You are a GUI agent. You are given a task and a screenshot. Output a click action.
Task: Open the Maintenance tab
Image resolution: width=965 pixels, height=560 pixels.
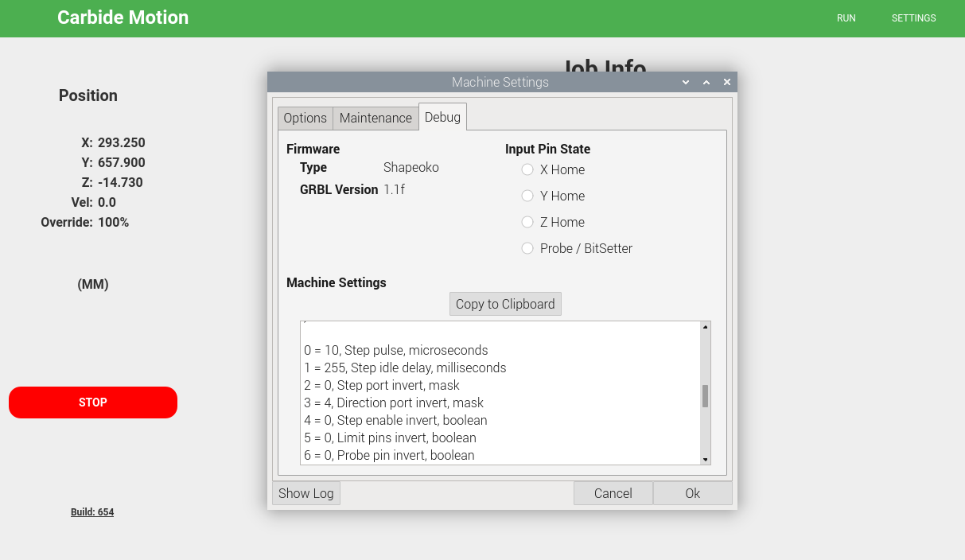click(x=375, y=118)
